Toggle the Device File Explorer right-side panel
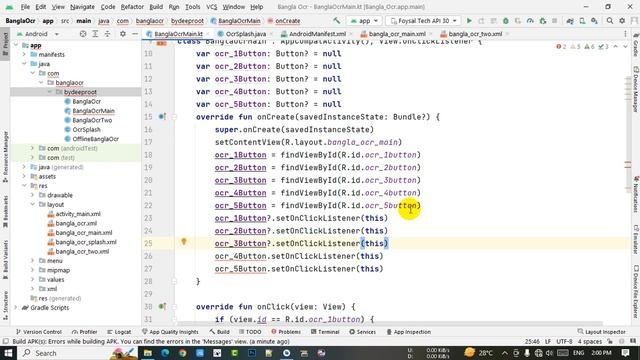 [x=636, y=291]
